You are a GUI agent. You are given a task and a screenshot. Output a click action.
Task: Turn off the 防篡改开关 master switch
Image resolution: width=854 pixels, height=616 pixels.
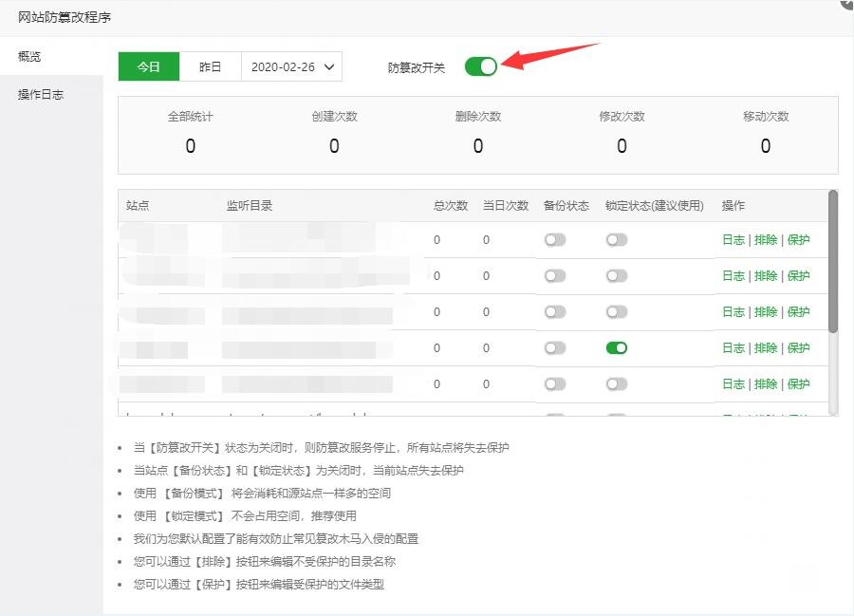pyautogui.click(x=480, y=66)
